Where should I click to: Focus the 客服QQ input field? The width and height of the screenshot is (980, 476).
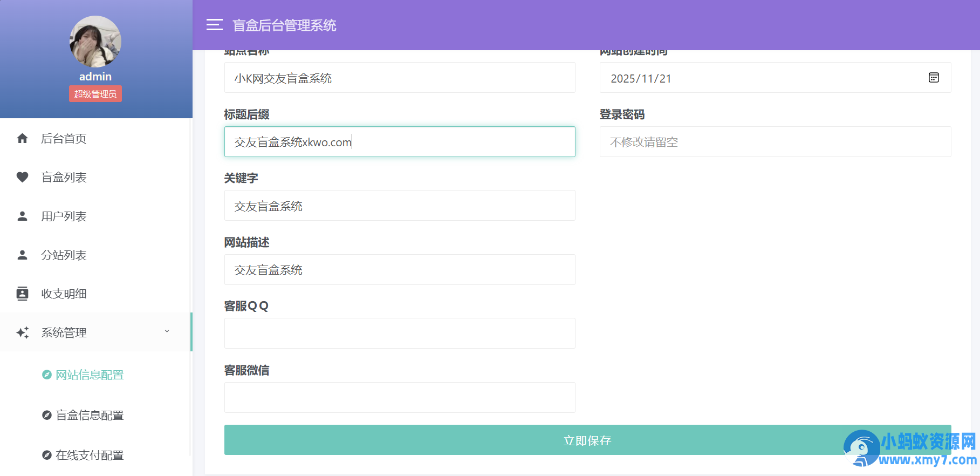400,334
